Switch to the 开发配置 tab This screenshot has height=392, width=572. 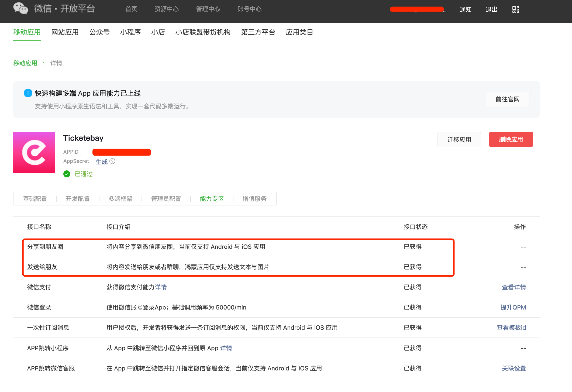(78, 199)
